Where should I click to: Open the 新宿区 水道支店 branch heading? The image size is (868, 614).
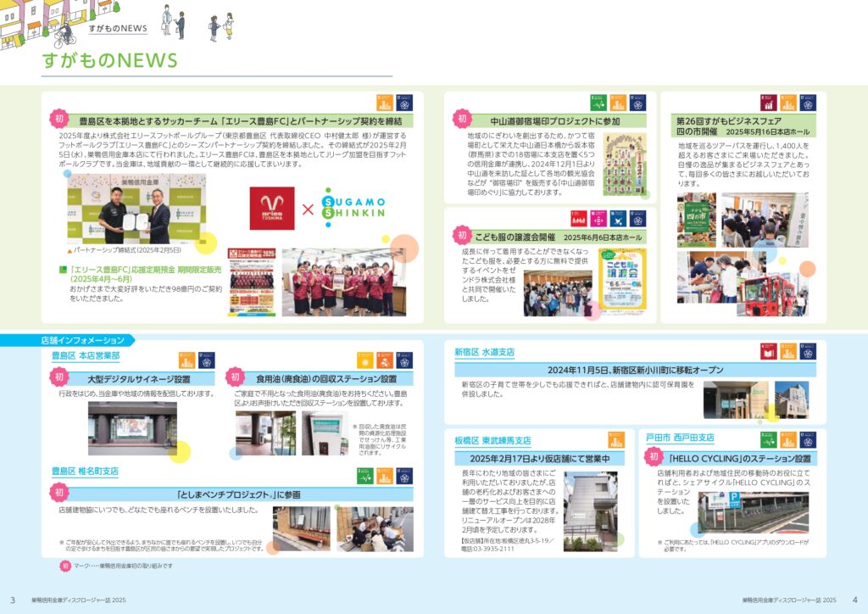pyautogui.click(x=484, y=352)
